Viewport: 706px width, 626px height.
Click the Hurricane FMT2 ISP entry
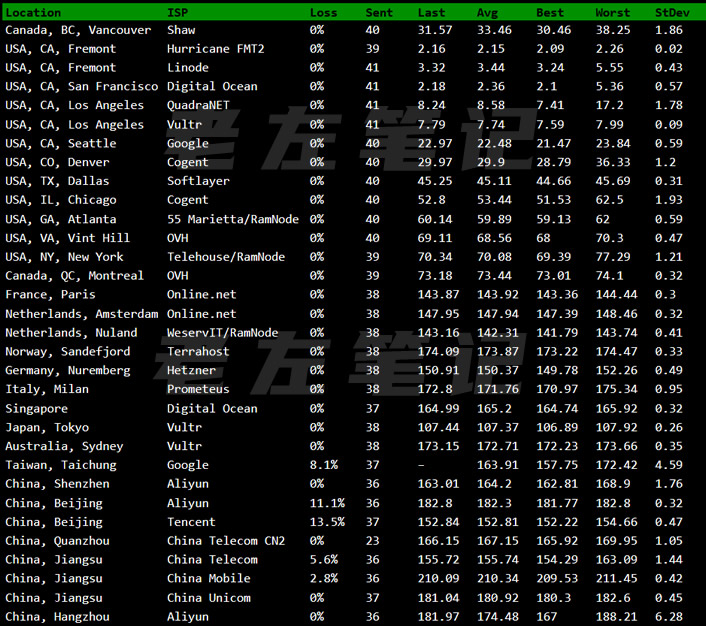click(215, 49)
